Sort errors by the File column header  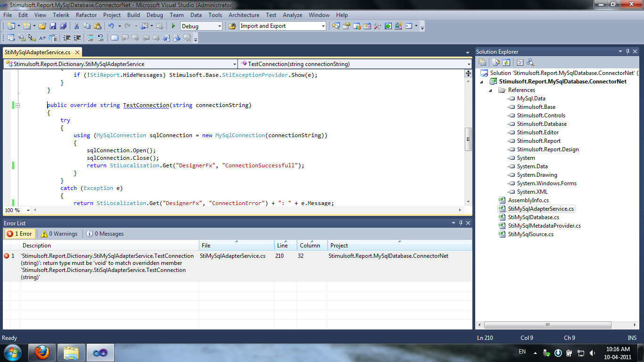tap(237, 245)
